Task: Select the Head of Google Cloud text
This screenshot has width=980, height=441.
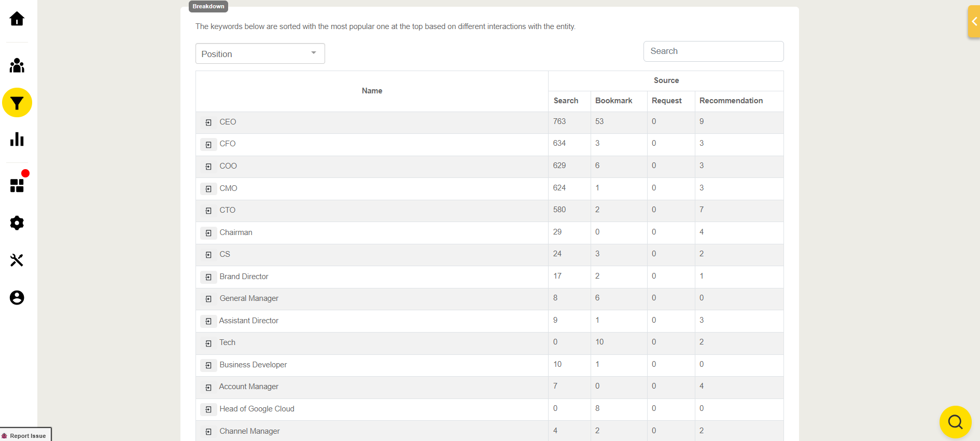Action: (257, 409)
